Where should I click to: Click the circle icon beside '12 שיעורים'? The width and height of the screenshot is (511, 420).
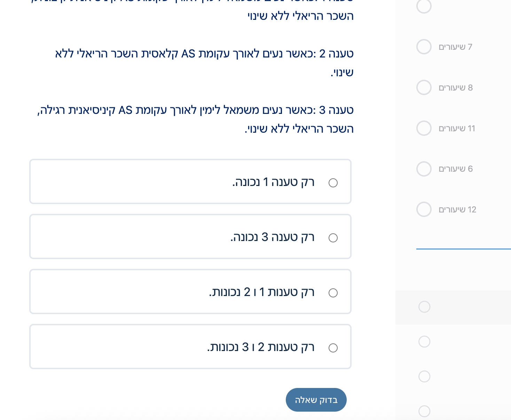click(x=424, y=209)
